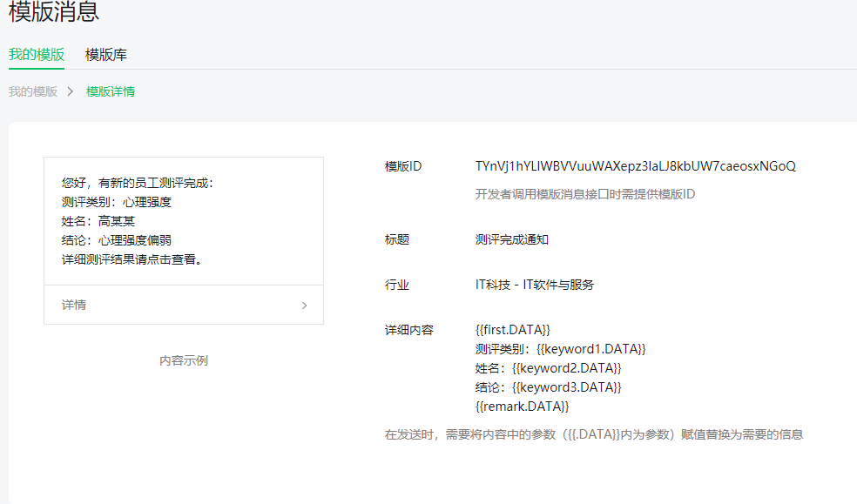Click the {{keyword2.DATA}} 姓名 line
Viewport: 857px width, 504px height.
click(548, 368)
